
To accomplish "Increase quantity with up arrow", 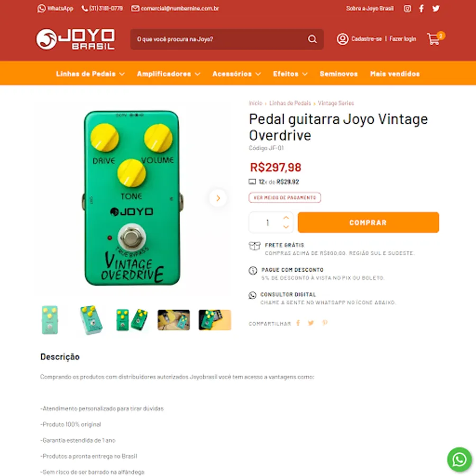I will pyautogui.click(x=286, y=218).
